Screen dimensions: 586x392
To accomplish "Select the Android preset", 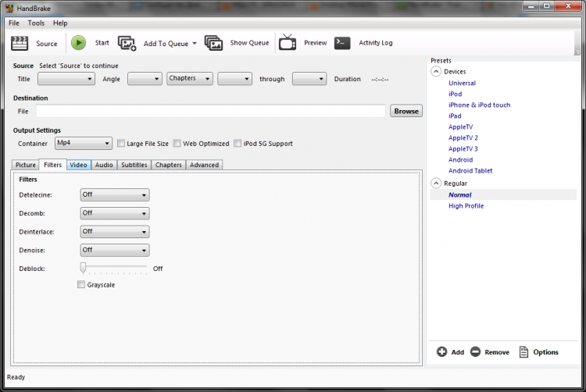I will click(460, 159).
